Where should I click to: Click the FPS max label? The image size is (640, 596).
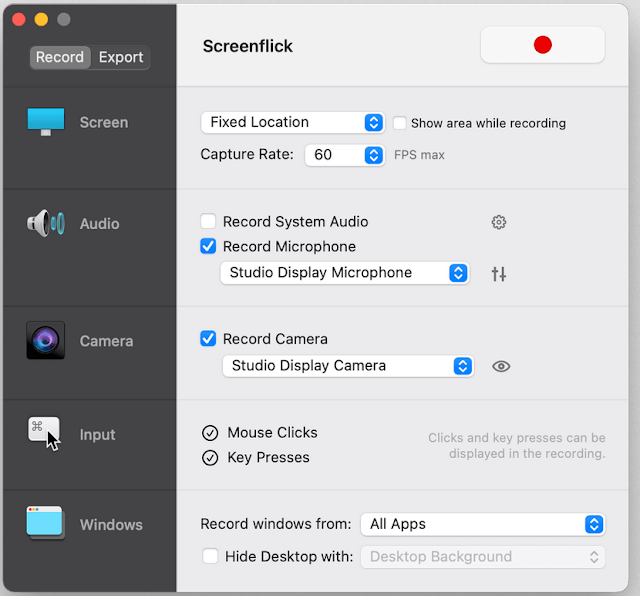(419, 155)
